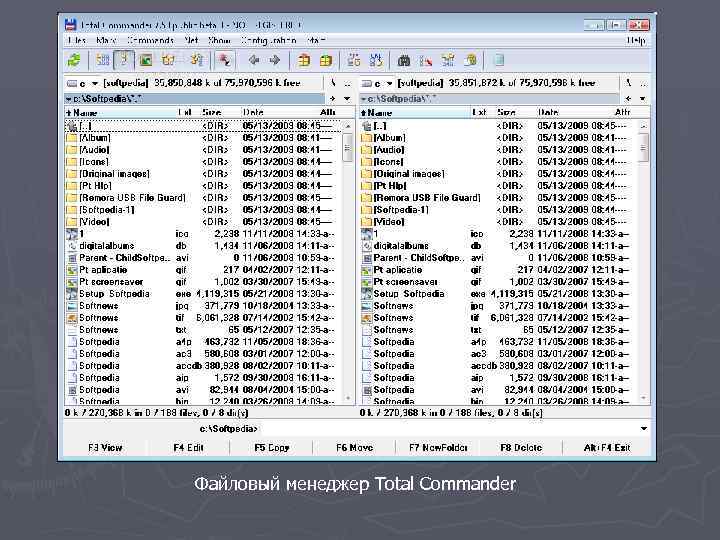720x540 pixels.
Task: Go to root with left panel backslash button
Action: point(333,83)
